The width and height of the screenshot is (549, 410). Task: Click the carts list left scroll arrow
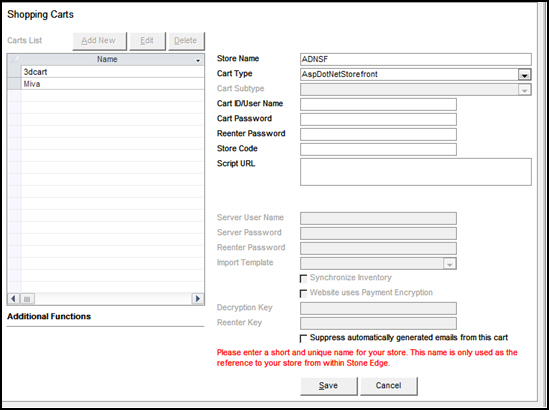coord(13,299)
